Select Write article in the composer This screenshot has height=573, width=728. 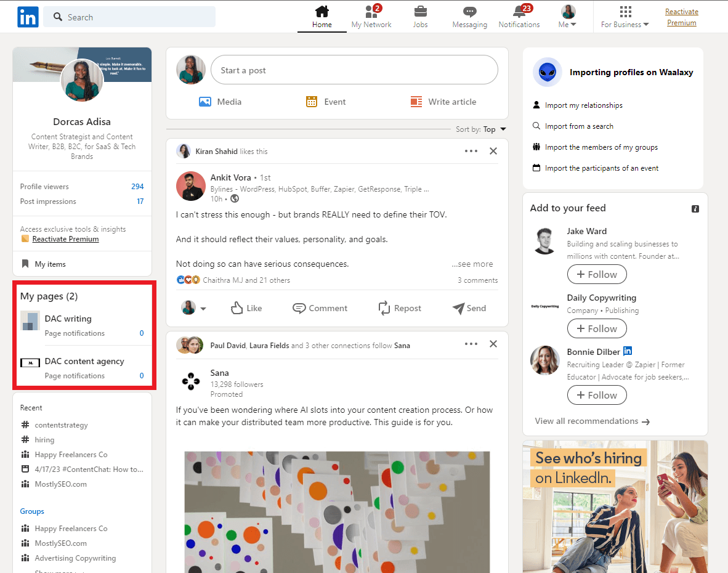pyautogui.click(x=443, y=102)
